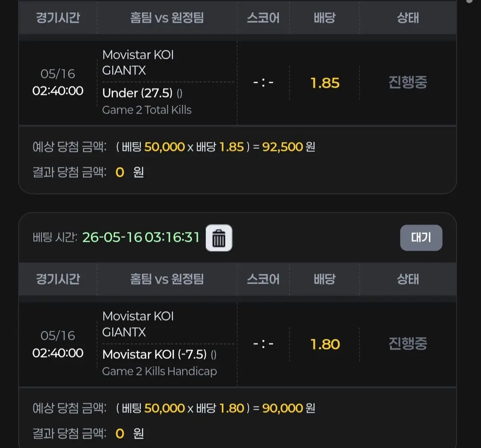Click the 경기시간 header in the top table
Screen dimensions: 481x448
58,17
